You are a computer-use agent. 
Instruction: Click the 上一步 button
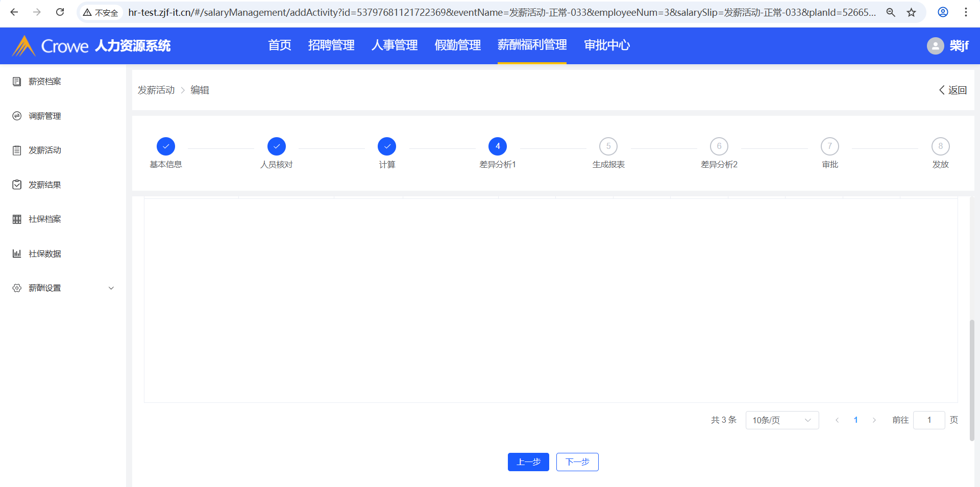[x=528, y=462]
